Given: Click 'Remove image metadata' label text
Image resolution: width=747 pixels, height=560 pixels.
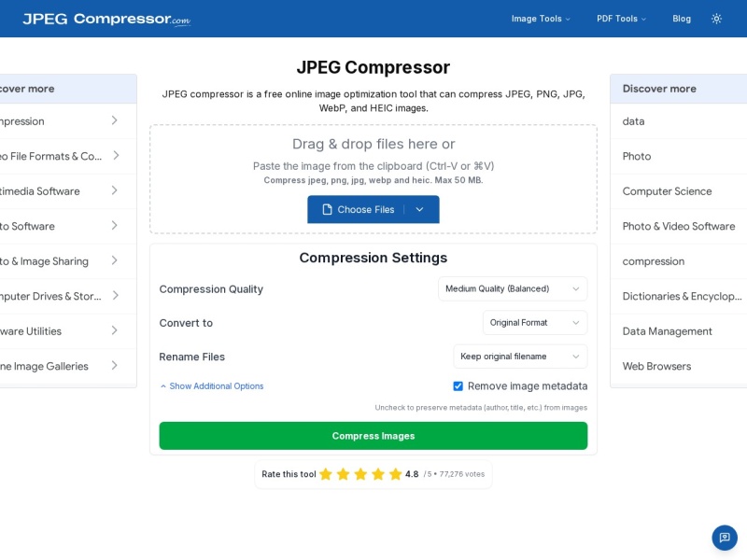Looking at the screenshot, I should 528,386.
